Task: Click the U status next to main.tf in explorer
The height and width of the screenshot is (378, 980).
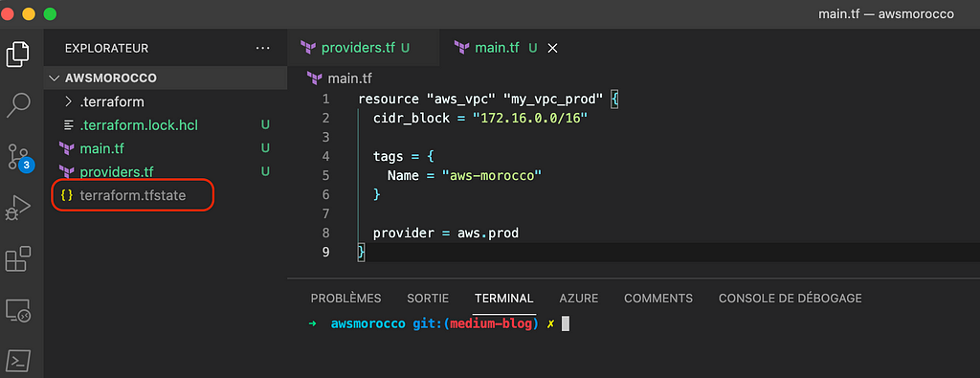Action: (x=265, y=148)
